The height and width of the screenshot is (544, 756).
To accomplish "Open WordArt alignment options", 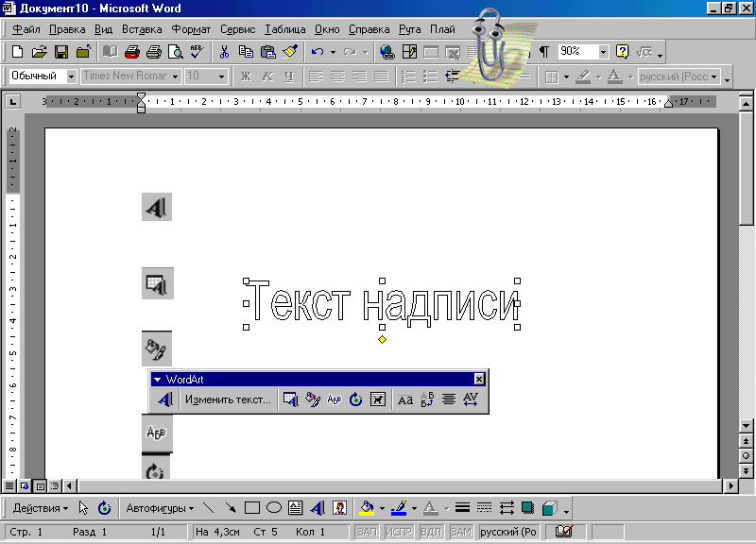I will pos(449,399).
